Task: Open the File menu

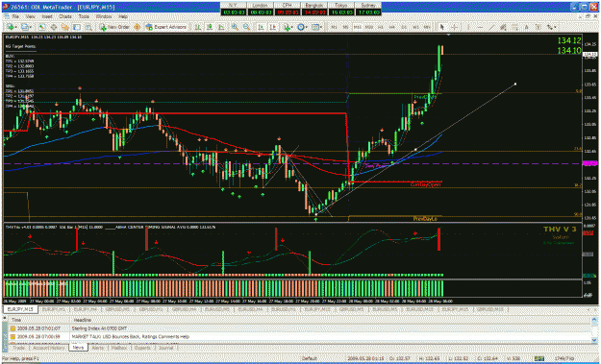Action: [15, 17]
